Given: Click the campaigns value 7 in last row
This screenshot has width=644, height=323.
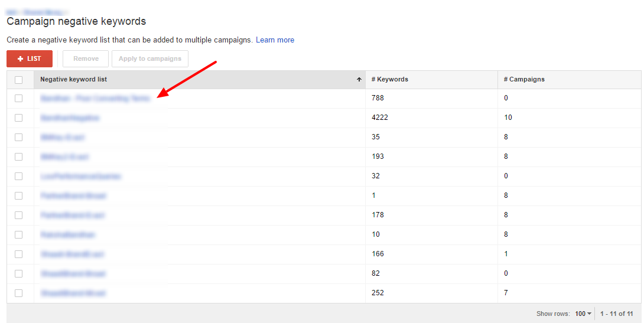Looking at the screenshot, I should (x=506, y=293).
